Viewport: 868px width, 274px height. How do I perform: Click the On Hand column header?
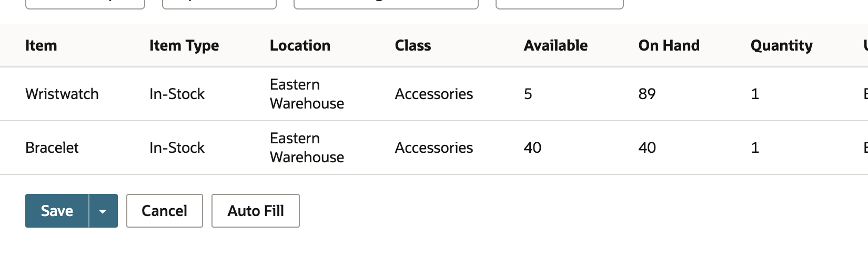669,46
